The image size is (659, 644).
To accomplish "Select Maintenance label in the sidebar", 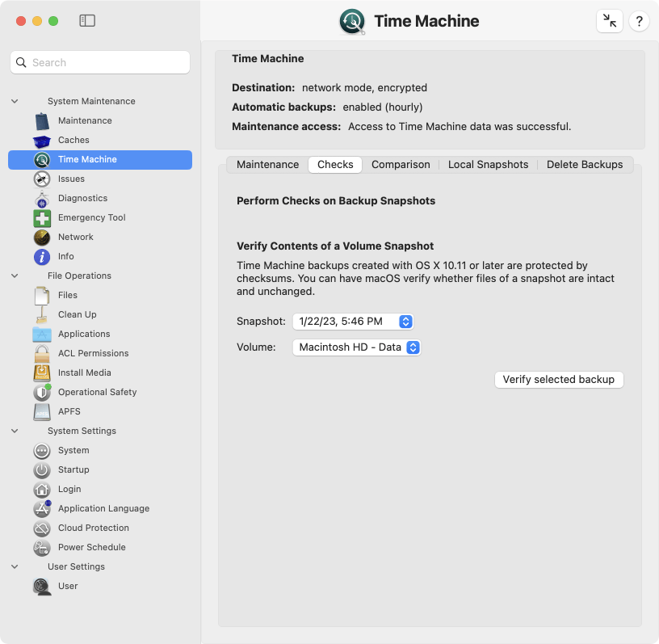I will (x=86, y=120).
